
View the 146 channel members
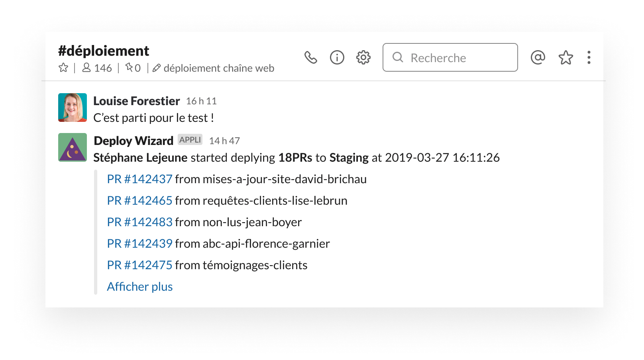pyautogui.click(x=97, y=68)
